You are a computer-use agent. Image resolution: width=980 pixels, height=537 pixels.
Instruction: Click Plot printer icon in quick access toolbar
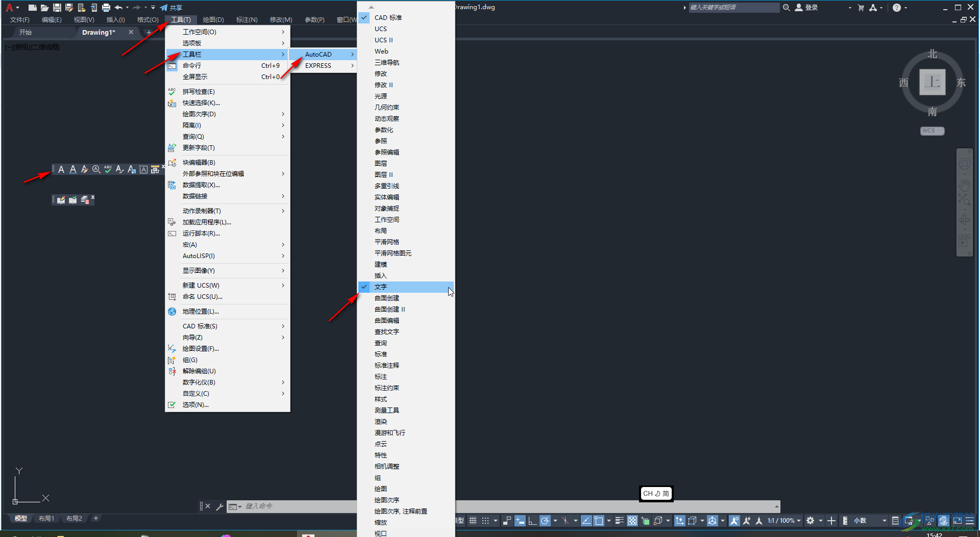pos(106,8)
